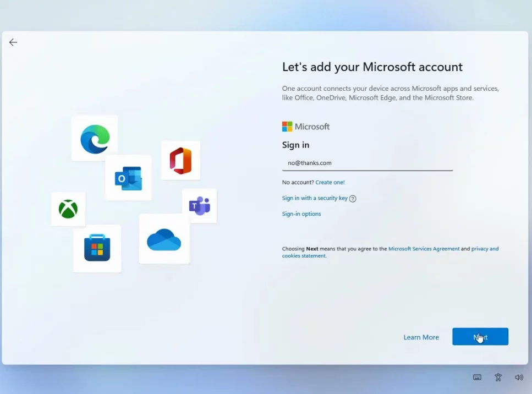The image size is (532, 394).
Task: Click the 'Let's add your Microsoft account' heading
Action: point(372,67)
